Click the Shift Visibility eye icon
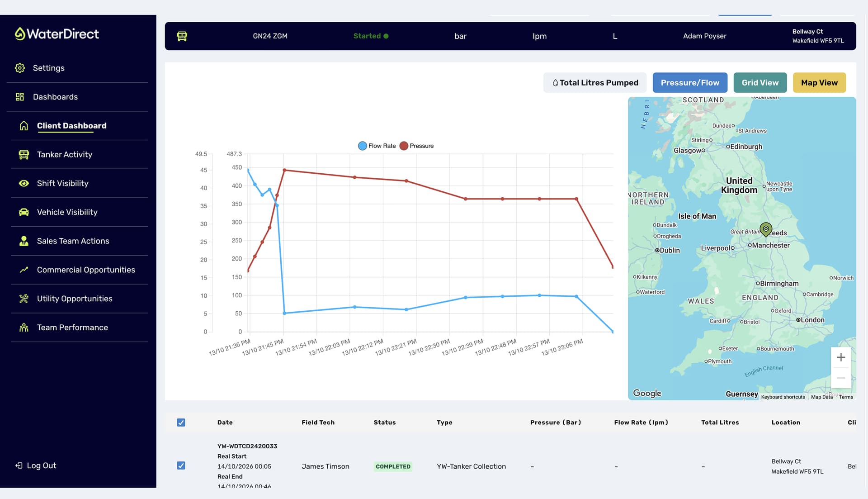 click(24, 183)
